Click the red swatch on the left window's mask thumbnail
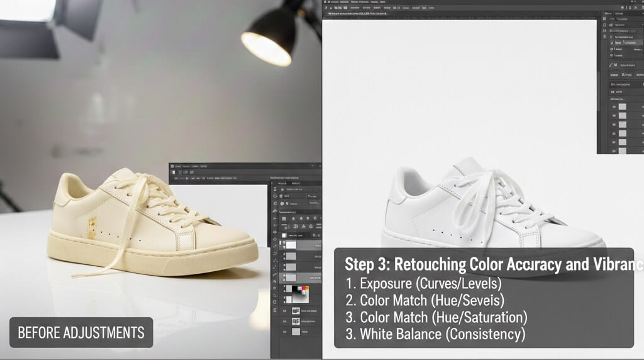The height and width of the screenshot is (360, 644). tap(304, 288)
